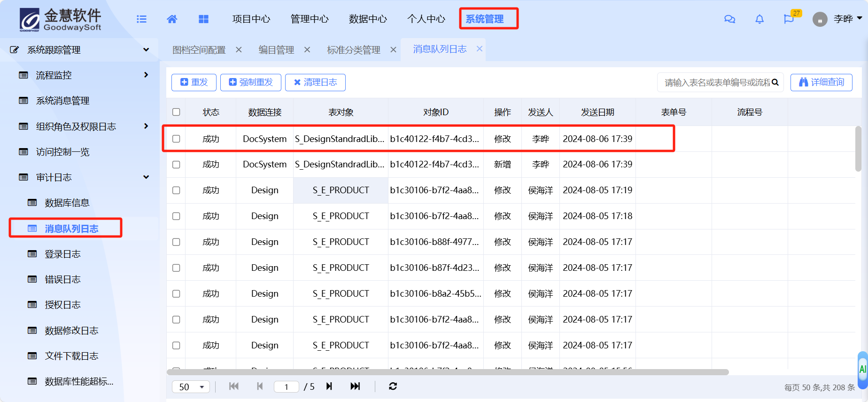The image size is (868, 402).
Task: Open 授权日志 in the sidebar
Action: 62,305
